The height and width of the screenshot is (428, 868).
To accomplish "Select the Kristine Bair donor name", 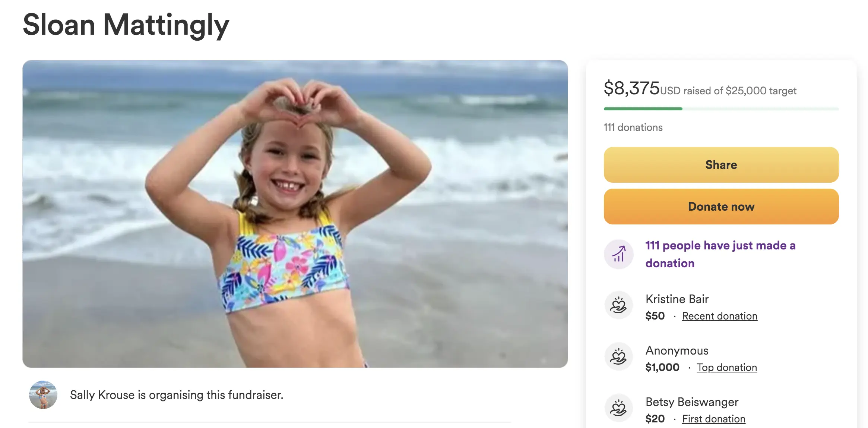I will coord(677,299).
